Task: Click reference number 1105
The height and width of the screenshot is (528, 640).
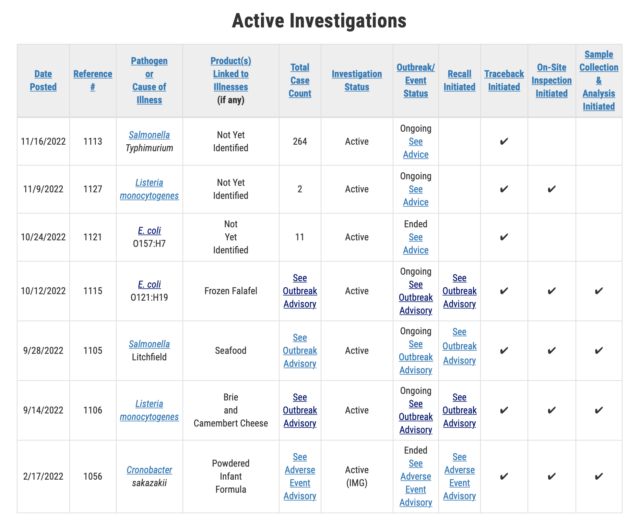Action: point(93,351)
